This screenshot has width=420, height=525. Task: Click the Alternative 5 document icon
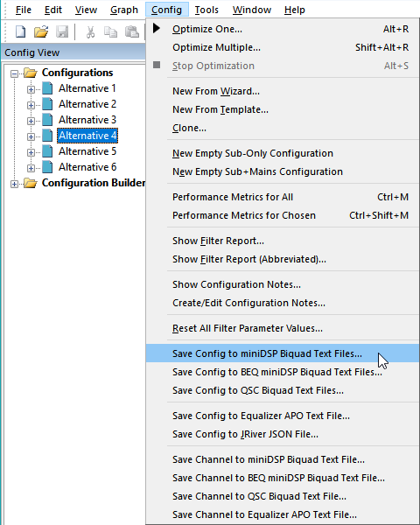tap(47, 151)
